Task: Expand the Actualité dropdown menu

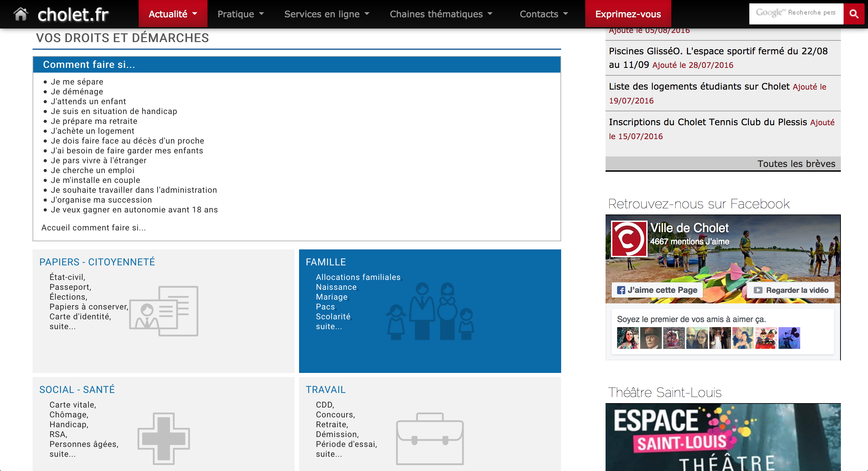Action: [173, 14]
